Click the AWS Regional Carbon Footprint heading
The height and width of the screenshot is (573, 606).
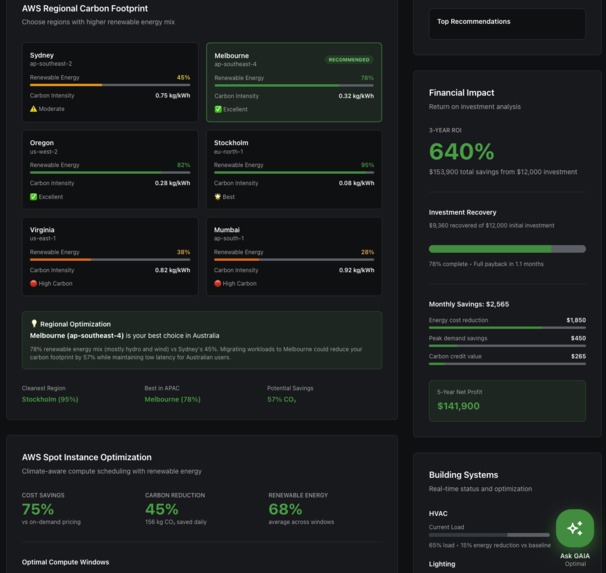coord(85,9)
